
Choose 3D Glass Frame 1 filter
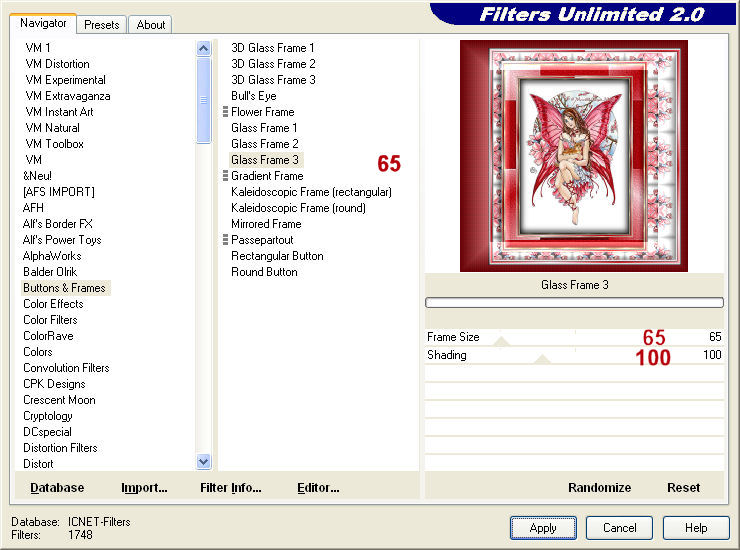coord(272,48)
